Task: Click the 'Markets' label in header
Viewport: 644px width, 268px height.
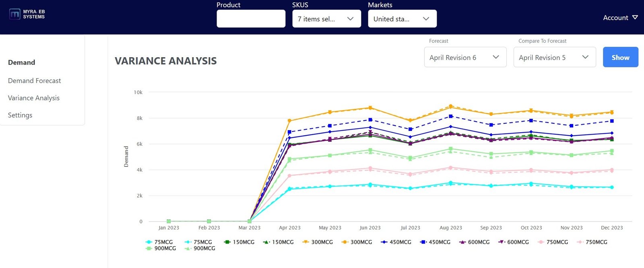Action: tap(380, 5)
